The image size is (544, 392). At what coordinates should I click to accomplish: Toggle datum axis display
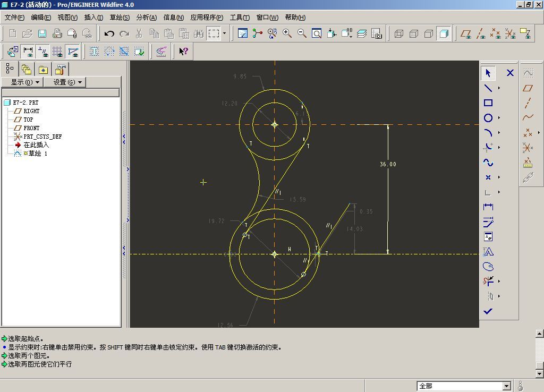click(480, 33)
